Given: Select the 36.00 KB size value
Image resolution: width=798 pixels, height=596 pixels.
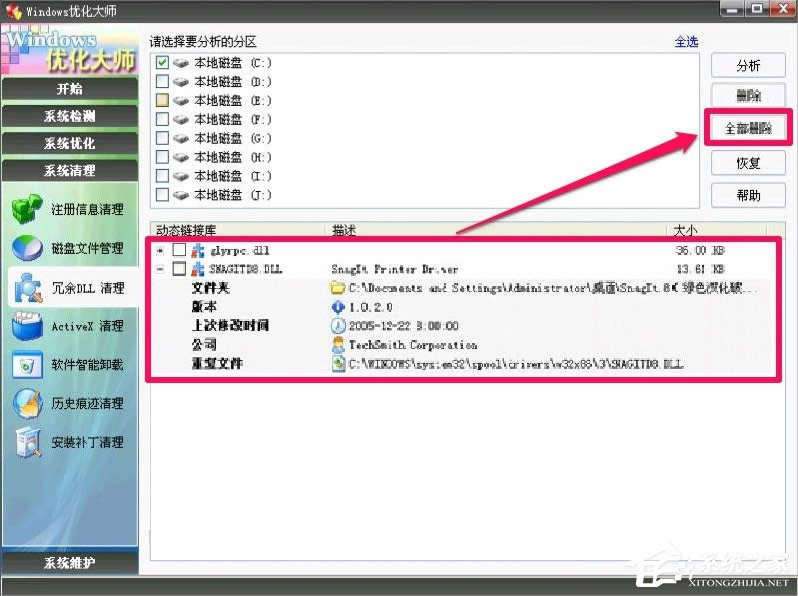Looking at the screenshot, I should point(700,250).
